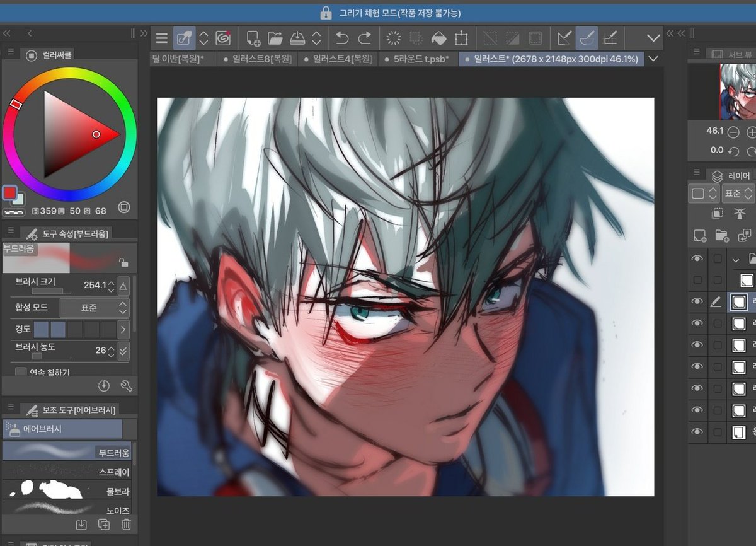Toggle Snap to Special Ruler
Viewport: 756px width, 546px height.
tap(587, 38)
